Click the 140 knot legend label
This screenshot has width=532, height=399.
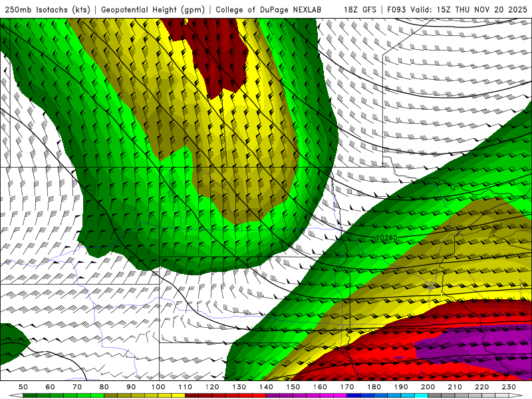(x=266, y=387)
